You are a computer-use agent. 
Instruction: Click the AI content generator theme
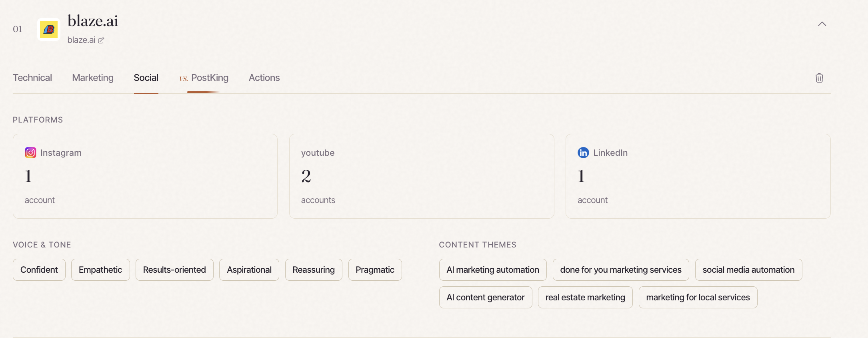pos(486,298)
